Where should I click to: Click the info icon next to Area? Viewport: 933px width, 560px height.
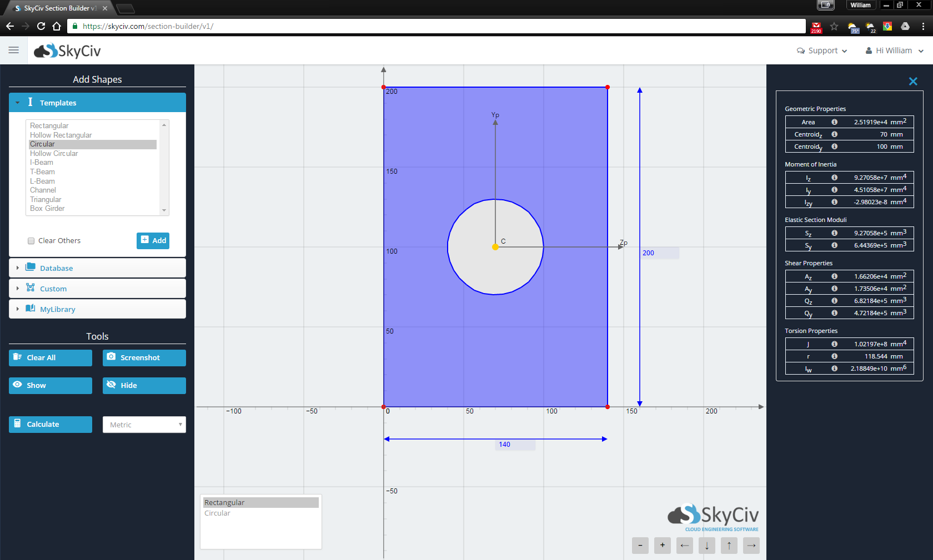point(834,122)
